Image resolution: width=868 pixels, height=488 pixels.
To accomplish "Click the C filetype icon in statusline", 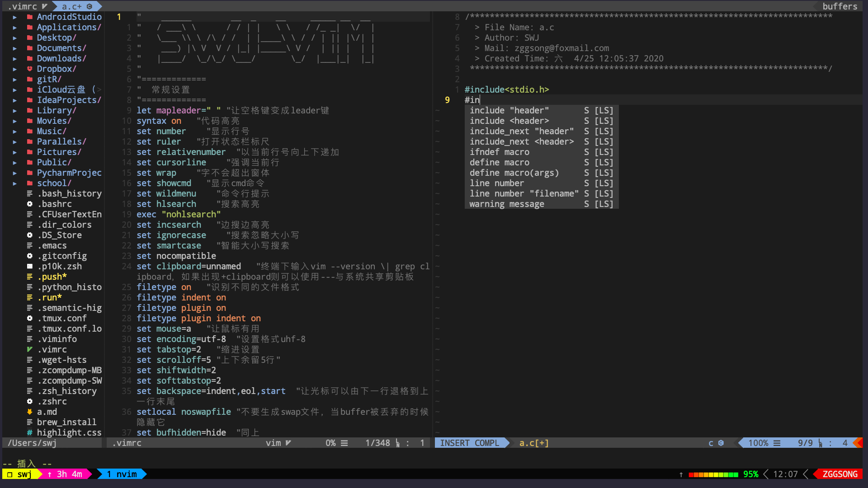I will (721, 443).
